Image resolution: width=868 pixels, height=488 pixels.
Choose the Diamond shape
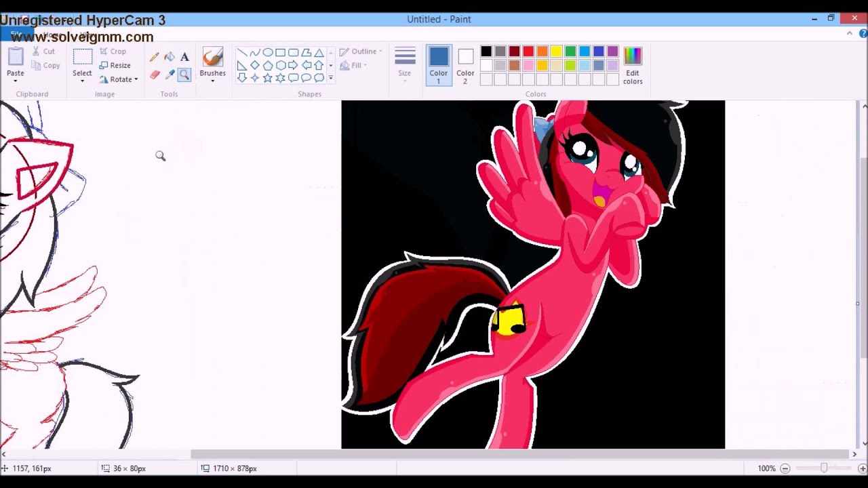click(254, 65)
